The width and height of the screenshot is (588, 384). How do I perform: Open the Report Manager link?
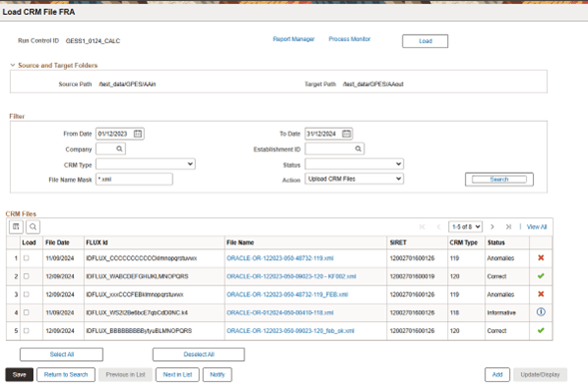[x=294, y=39]
